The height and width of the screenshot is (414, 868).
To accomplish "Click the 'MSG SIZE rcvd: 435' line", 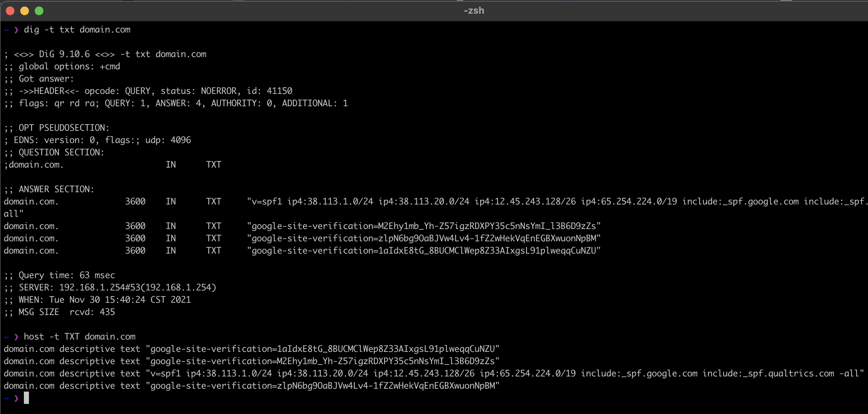I will click(67, 312).
